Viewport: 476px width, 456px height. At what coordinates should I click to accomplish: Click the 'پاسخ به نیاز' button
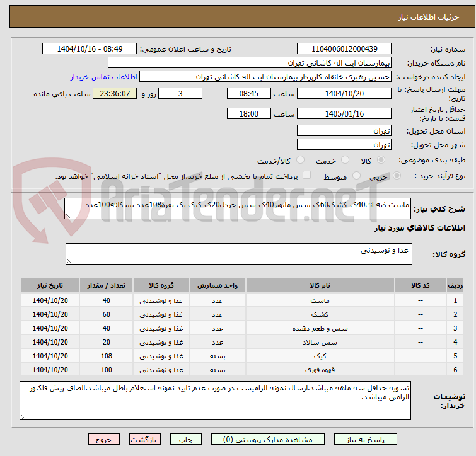pyautogui.click(x=365, y=439)
